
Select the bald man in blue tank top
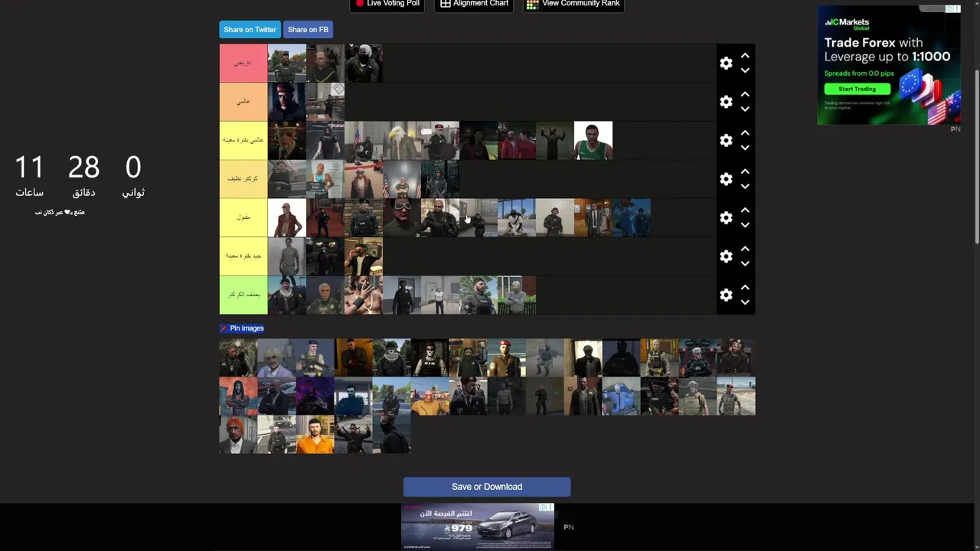pyautogui.click(x=325, y=179)
